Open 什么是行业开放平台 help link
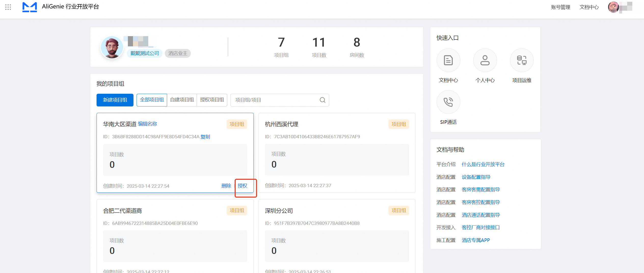The height and width of the screenshot is (273, 644). click(483, 165)
